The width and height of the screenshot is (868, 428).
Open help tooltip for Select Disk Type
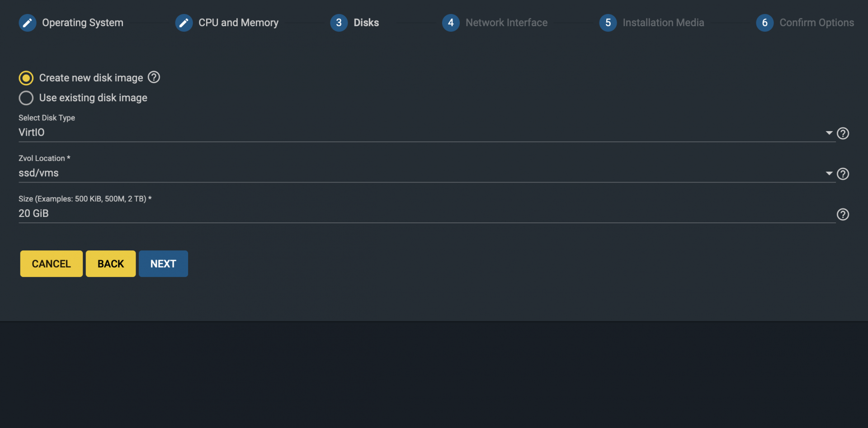pyautogui.click(x=843, y=133)
